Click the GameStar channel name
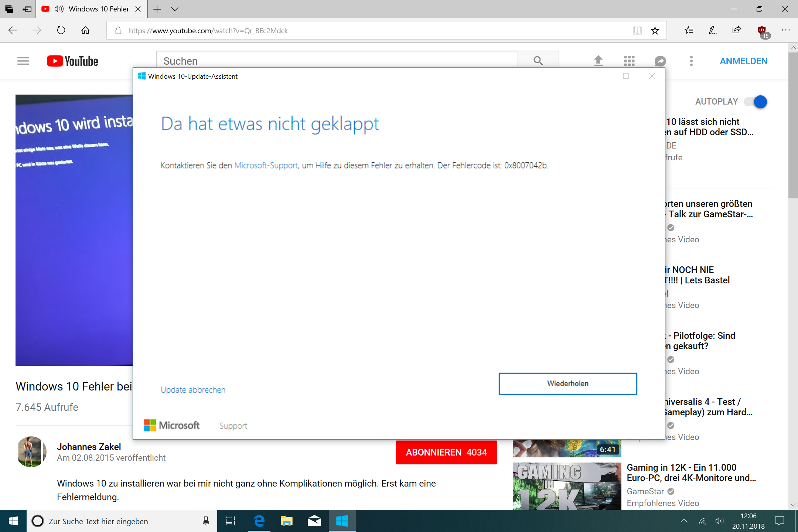Image resolution: width=798 pixels, height=532 pixels. tap(645, 491)
